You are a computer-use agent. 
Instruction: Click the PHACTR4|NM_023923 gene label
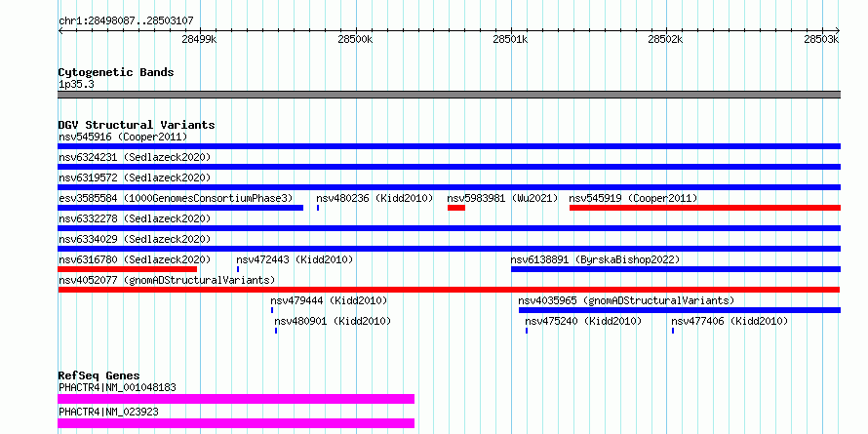point(109,412)
